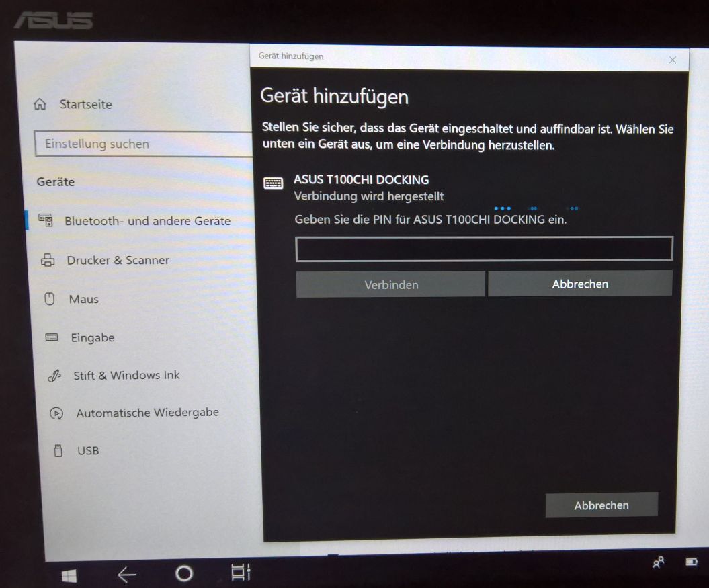Open the Windows Start menu
Viewport: 709px width, 588px height.
(x=69, y=577)
